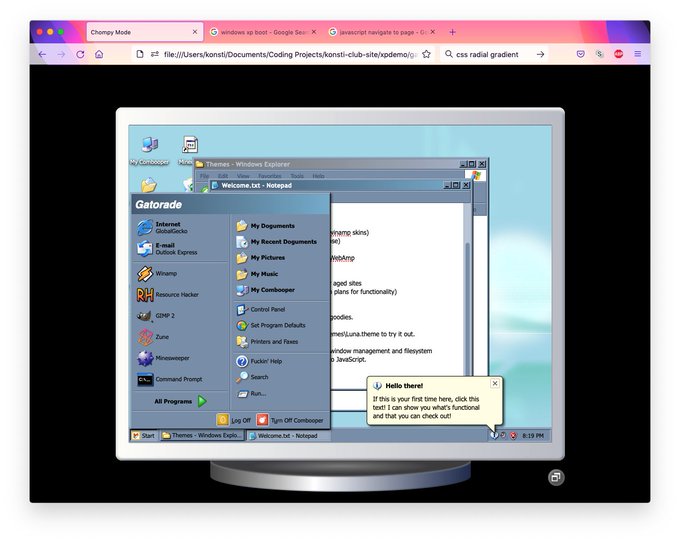The height and width of the screenshot is (542, 680).
Task: Select the desktop folder icon below My Combooper
Action: tap(149, 185)
